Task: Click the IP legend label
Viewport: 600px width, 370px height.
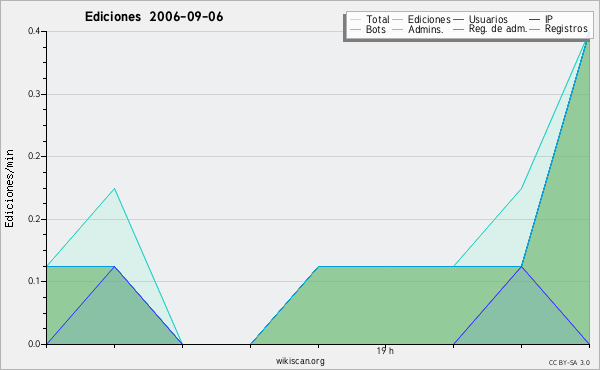Action: pyautogui.click(x=549, y=19)
